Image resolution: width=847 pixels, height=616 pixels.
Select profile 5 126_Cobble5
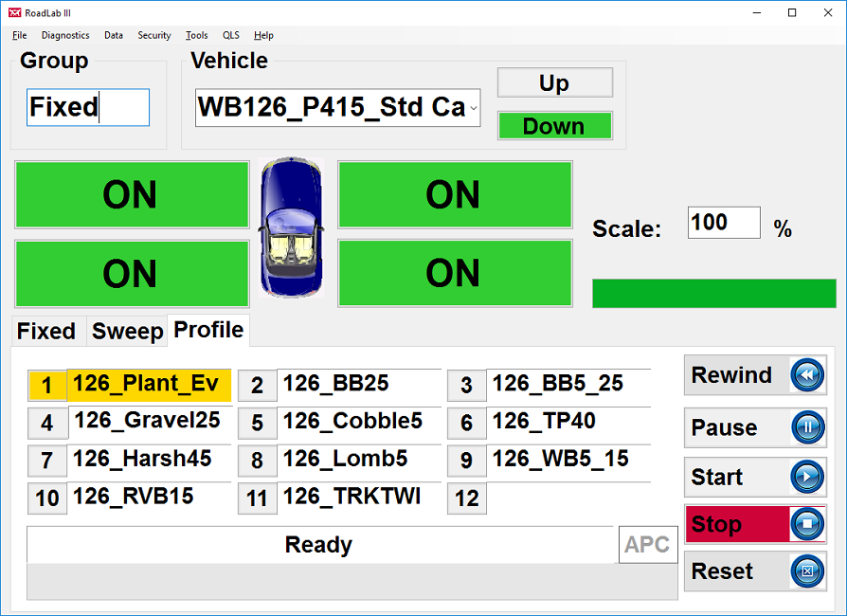351,422
